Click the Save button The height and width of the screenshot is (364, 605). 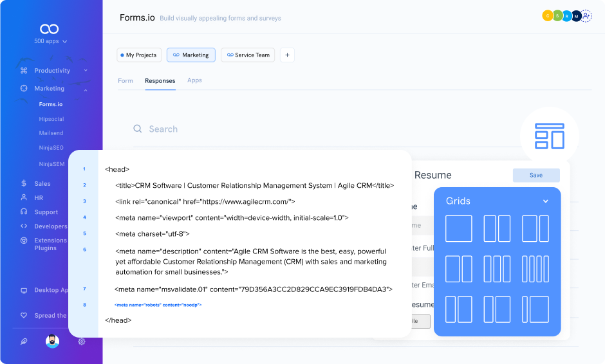[535, 175]
